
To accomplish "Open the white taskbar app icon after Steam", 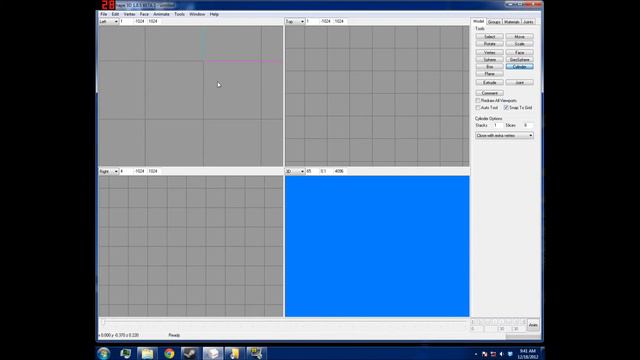I will click(213, 353).
